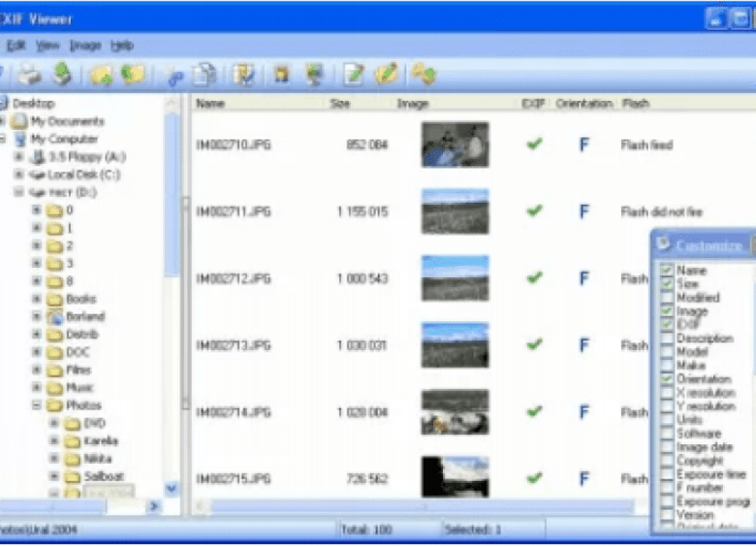Expand the 3.5 Floppy (A:) drive node
The width and height of the screenshot is (756, 547).
coord(18,156)
